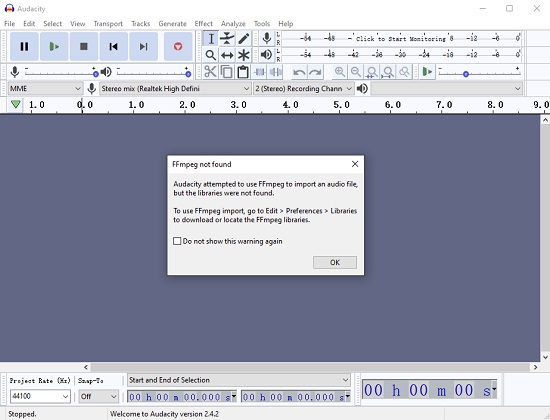Click Fit project to width icon
Screen dimensions: 550x420
click(x=388, y=72)
